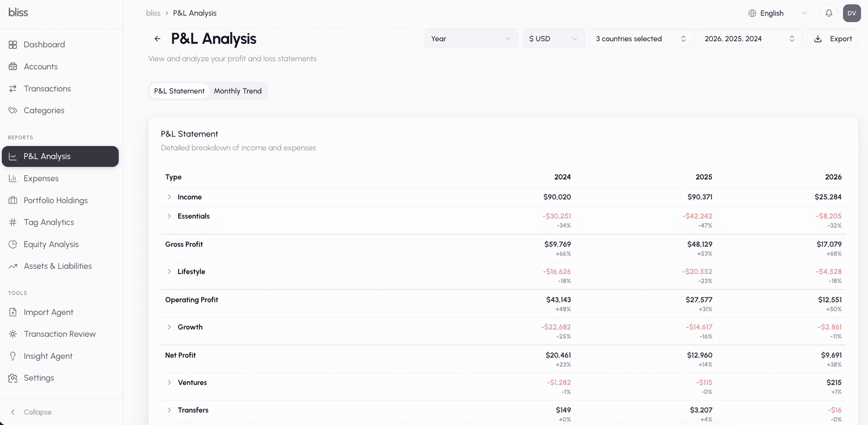The width and height of the screenshot is (868, 425).
Task: Open the notifications bell
Action: (828, 13)
